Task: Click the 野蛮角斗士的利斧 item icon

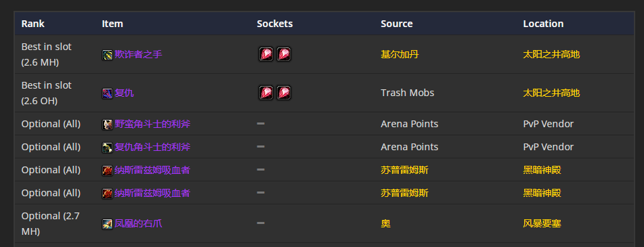Action: (x=107, y=125)
